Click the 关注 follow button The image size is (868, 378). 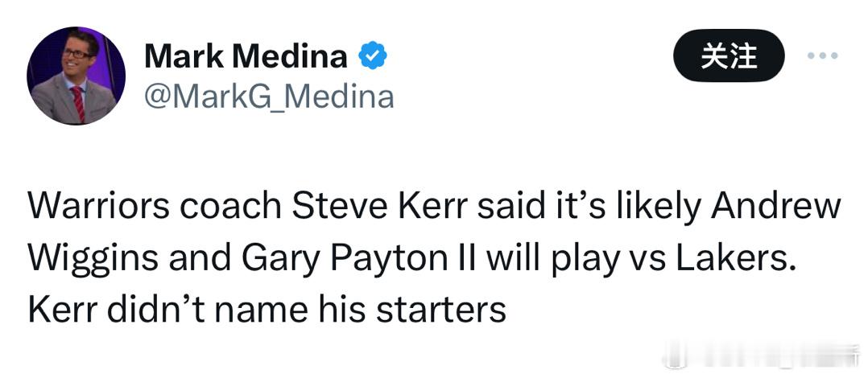[729, 56]
